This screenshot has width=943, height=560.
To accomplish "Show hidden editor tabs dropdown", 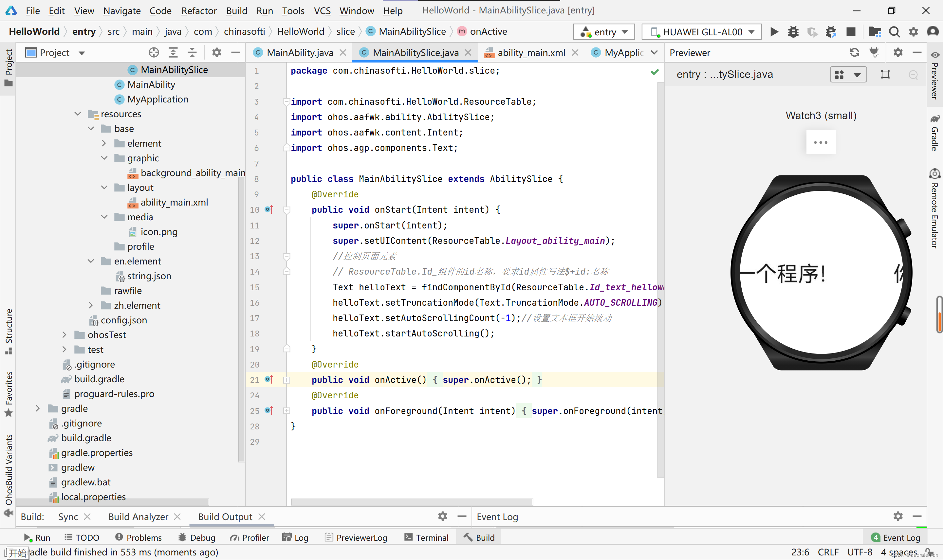I will click(x=654, y=52).
